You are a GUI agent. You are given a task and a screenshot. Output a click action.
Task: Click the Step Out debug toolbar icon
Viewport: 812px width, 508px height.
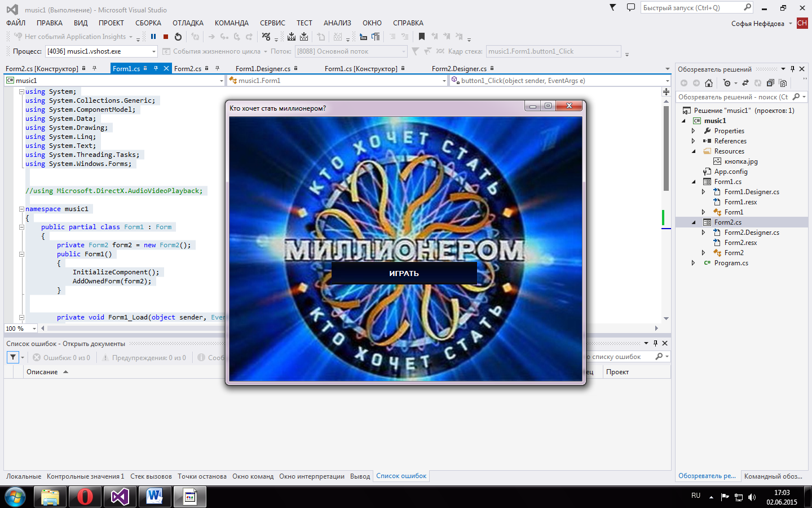coord(249,37)
